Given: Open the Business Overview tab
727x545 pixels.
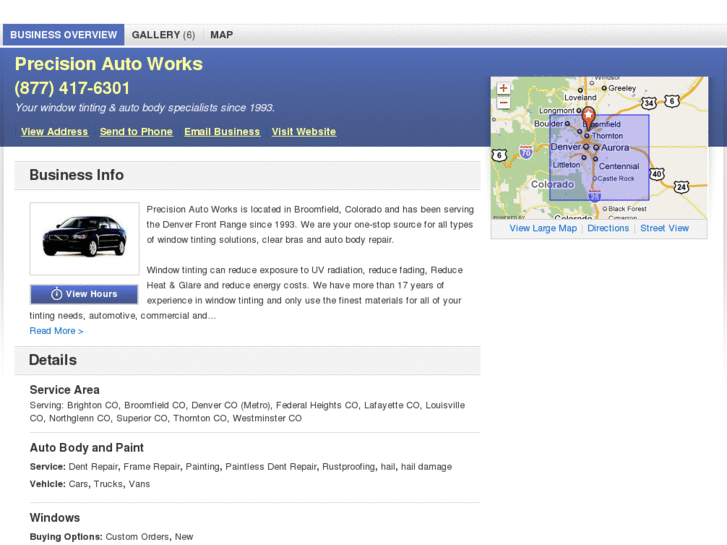Looking at the screenshot, I should point(64,35).
